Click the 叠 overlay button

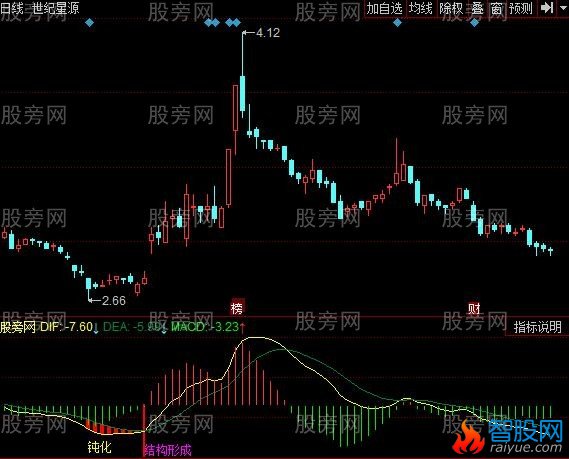[477, 8]
